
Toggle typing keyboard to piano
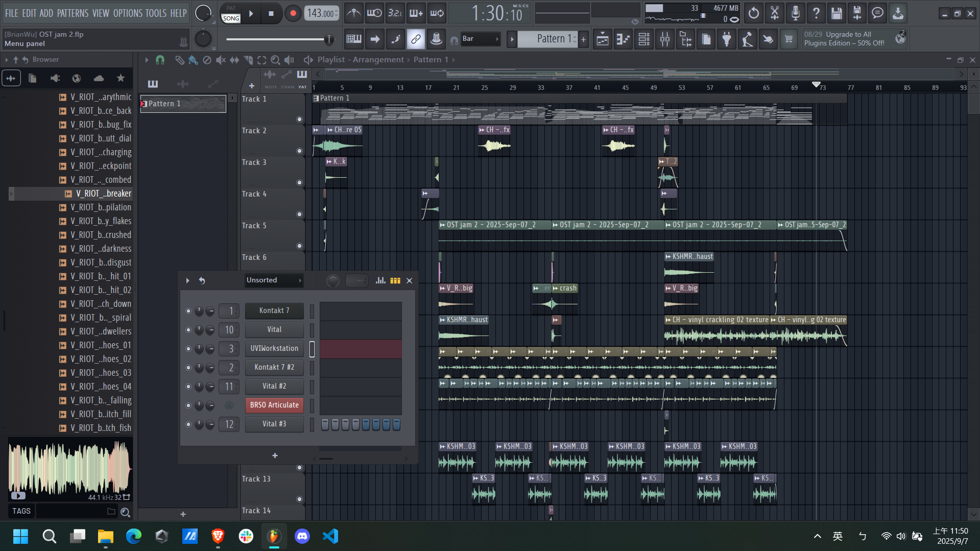pos(353,39)
